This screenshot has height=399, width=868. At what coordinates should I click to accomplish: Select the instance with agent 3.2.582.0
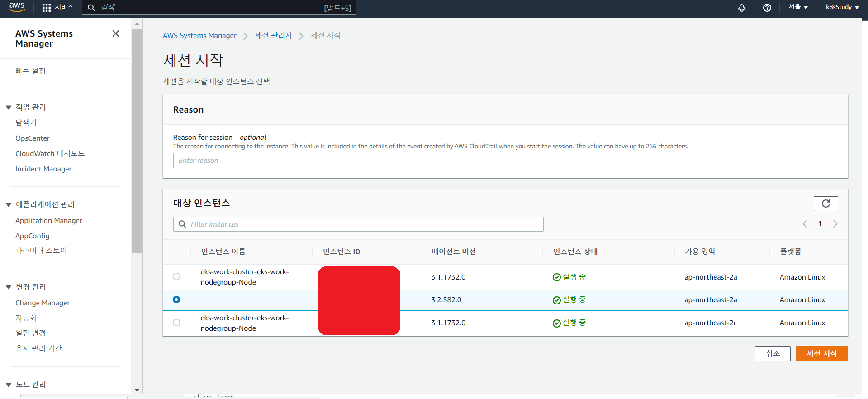tap(176, 299)
